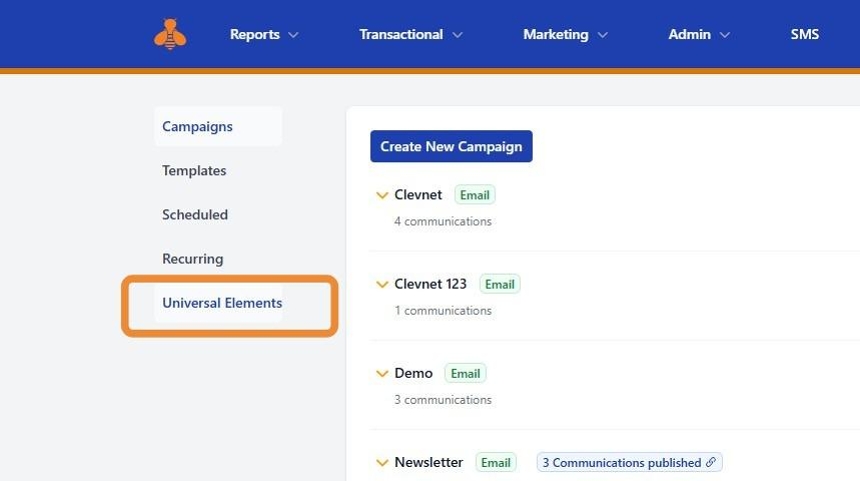Viewport: 860px width, 481px height.
Task: Click the link icon on published communications badge
Action: click(x=711, y=463)
